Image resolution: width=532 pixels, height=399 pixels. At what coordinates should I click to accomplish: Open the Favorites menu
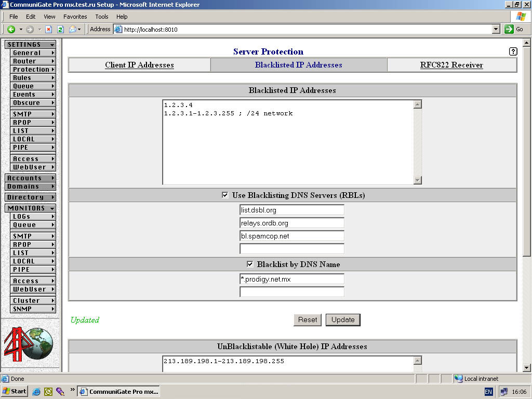[x=75, y=17]
